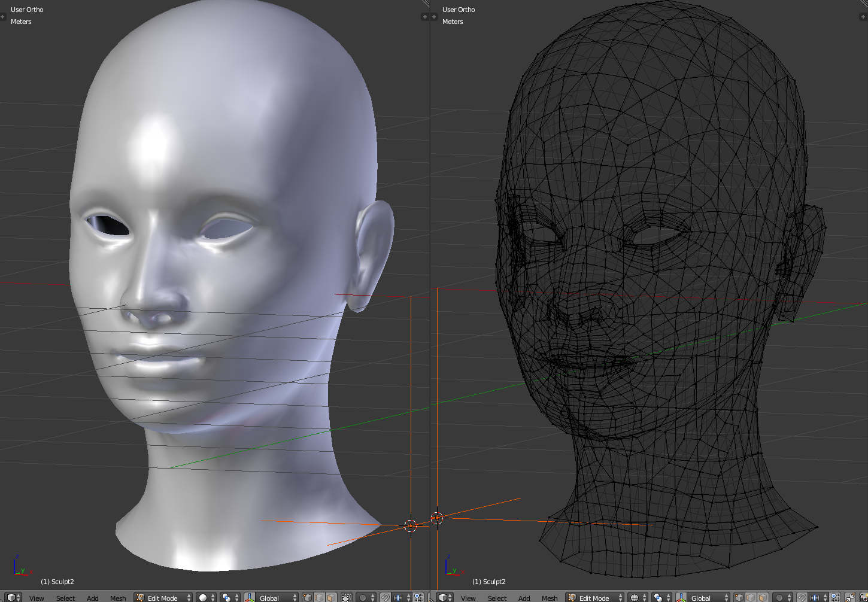Open proportional editing menu in left viewport
The height and width of the screenshot is (602, 868).
tap(366, 597)
